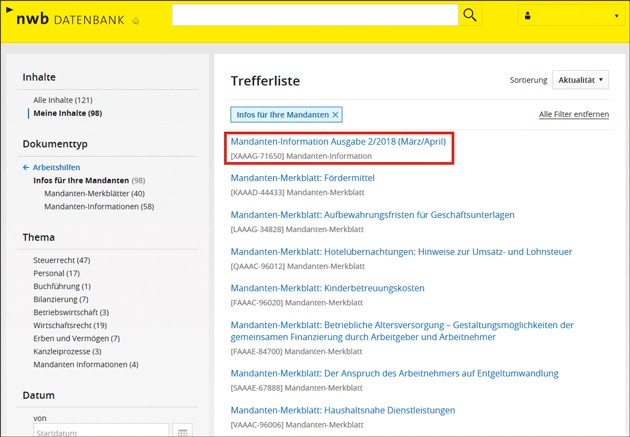Image resolution: width=630 pixels, height=437 pixels.
Task: Open 'Mandanten-Merkblatt: Fördermittel' result
Action: [302, 178]
